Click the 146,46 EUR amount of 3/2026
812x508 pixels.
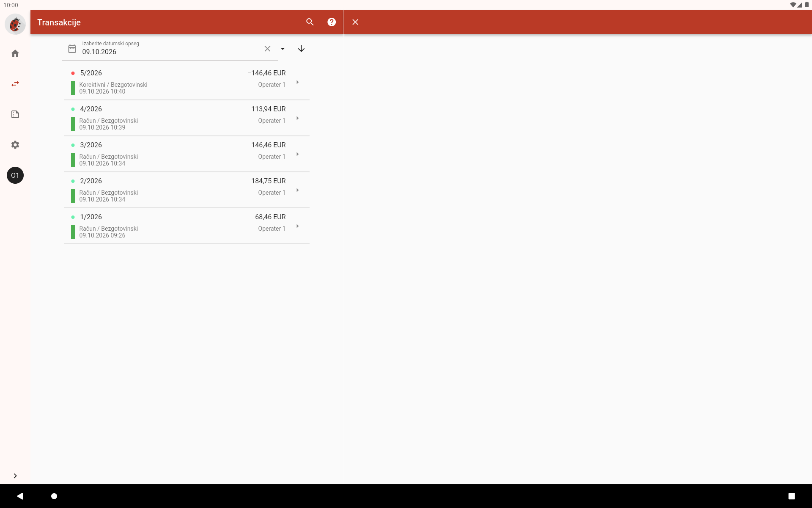[269, 145]
